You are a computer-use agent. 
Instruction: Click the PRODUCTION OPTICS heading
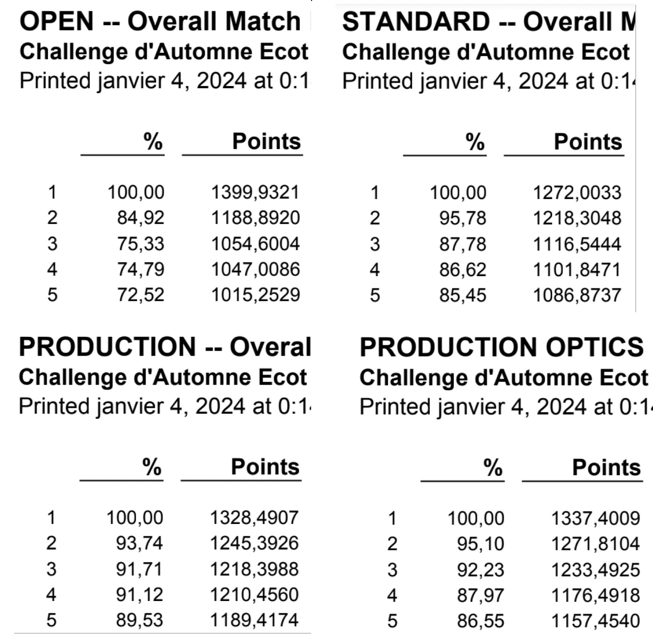[x=501, y=347]
